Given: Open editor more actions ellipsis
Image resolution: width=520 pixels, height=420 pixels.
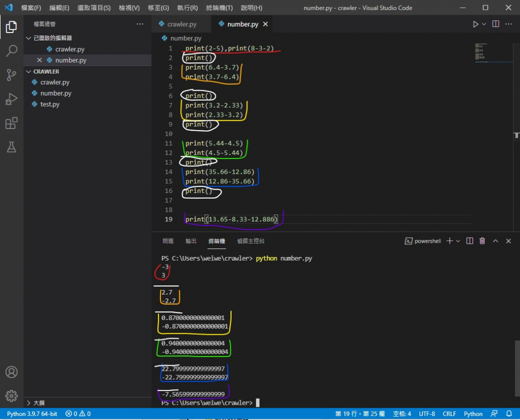Looking at the screenshot, I should [x=508, y=24].
